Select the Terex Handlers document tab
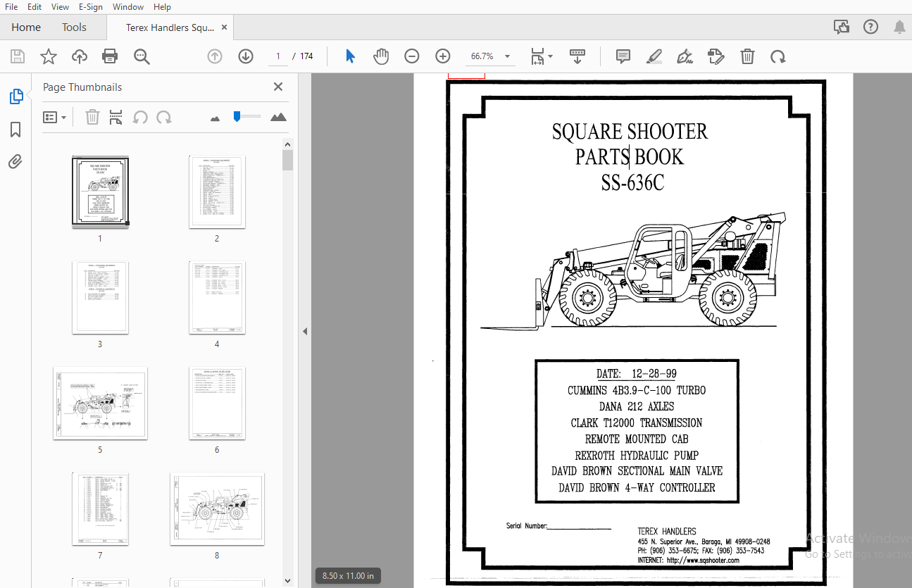Viewport: 912px width, 588px height. (169, 27)
